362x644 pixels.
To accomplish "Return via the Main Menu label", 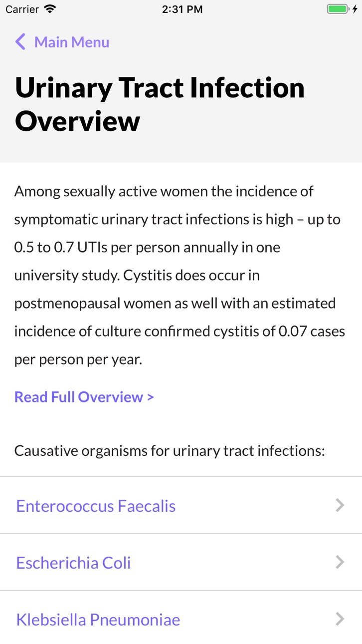I will [x=72, y=42].
